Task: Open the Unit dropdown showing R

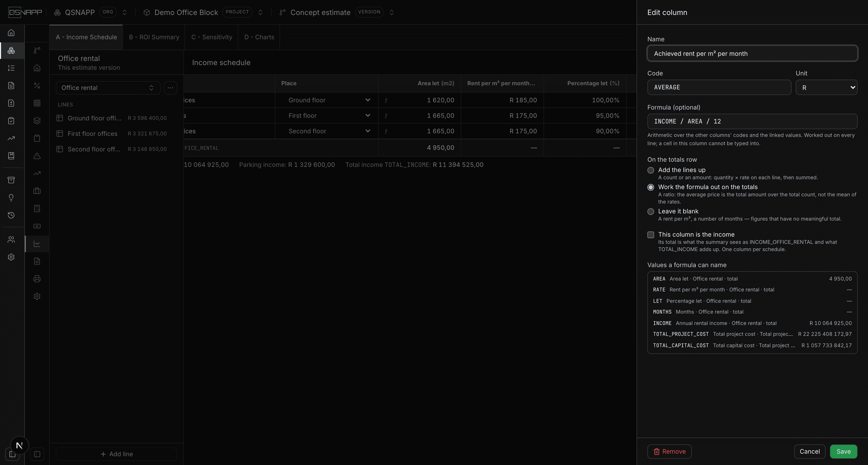Action: (x=826, y=88)
